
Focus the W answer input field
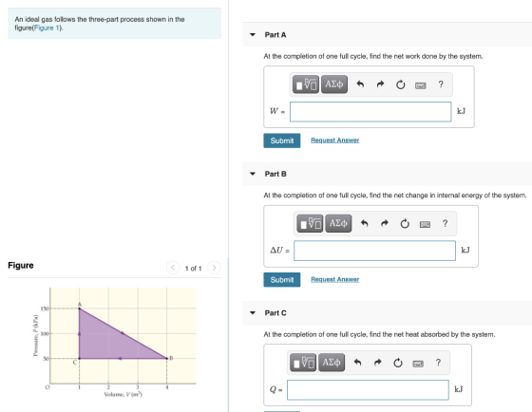point(370,112)
